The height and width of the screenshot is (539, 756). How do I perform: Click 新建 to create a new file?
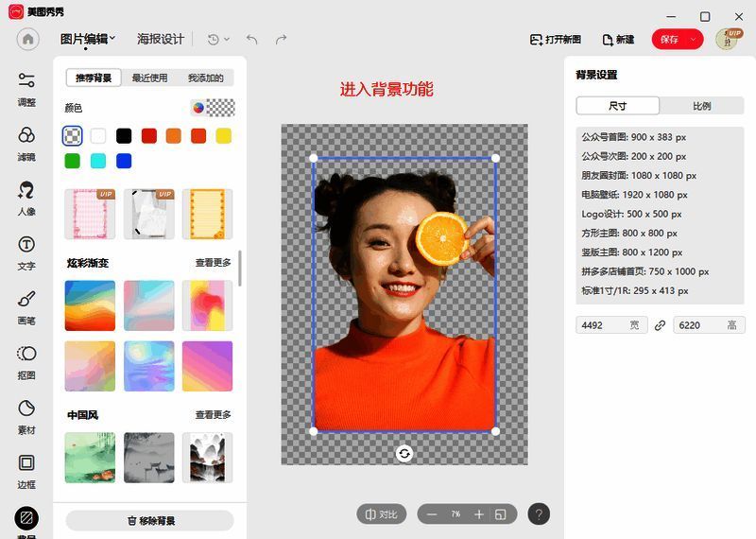click(618, 40)
